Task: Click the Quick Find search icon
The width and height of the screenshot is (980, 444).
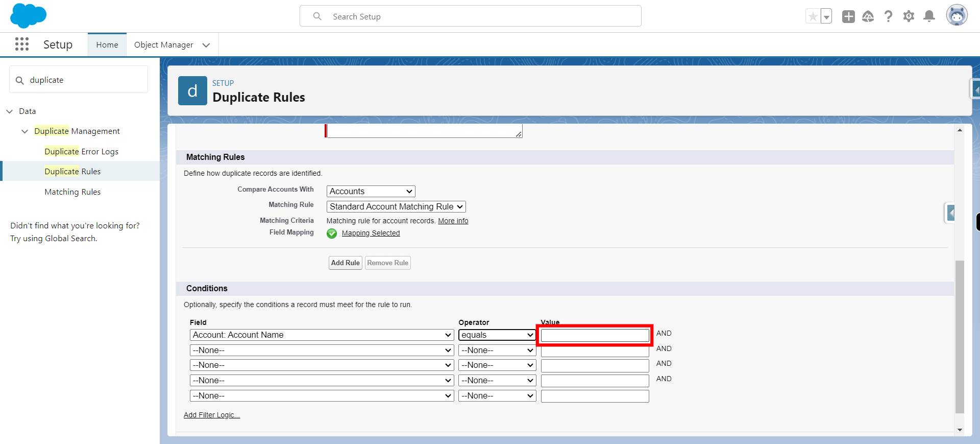Action: click(x=20, y=80)
